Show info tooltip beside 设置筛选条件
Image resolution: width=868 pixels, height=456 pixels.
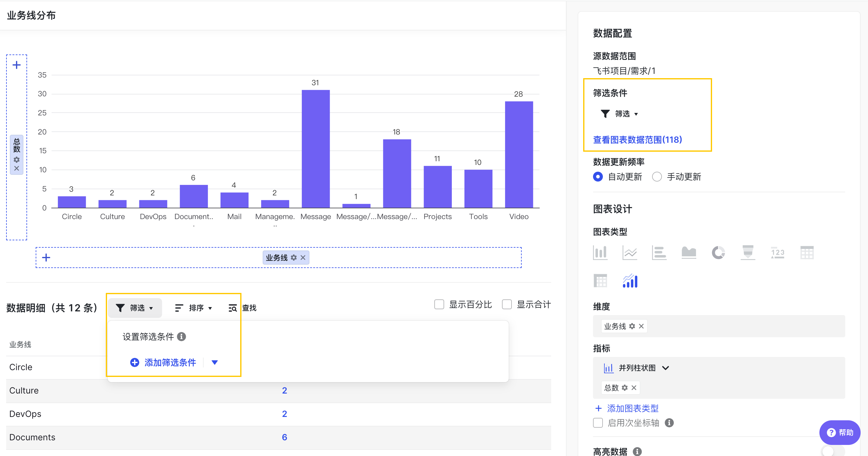[181, 337]
